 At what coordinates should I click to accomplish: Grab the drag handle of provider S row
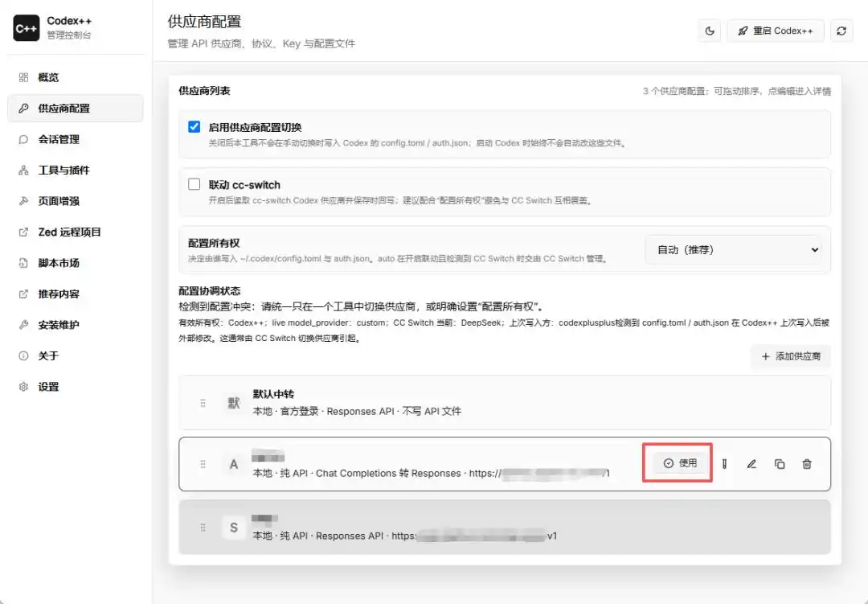click(203, 527)
